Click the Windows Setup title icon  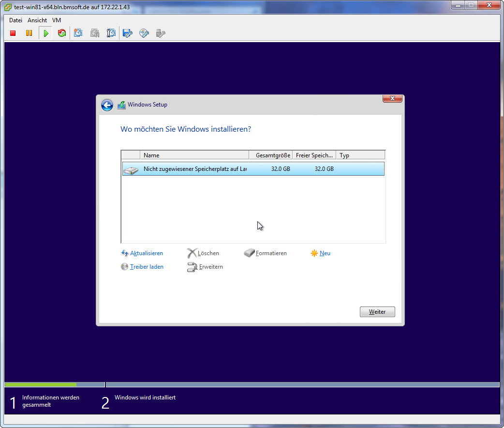coord(121,105)
